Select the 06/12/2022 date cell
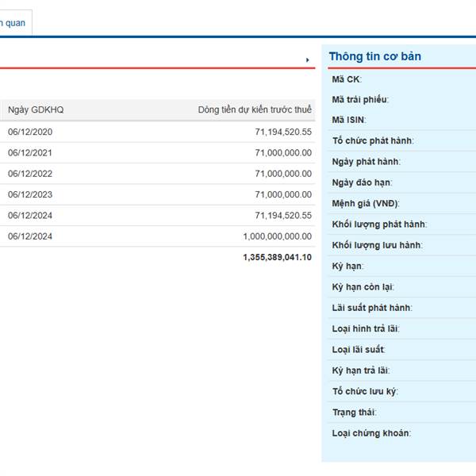This screenshot has height=476, width=476. pos(30,174)
